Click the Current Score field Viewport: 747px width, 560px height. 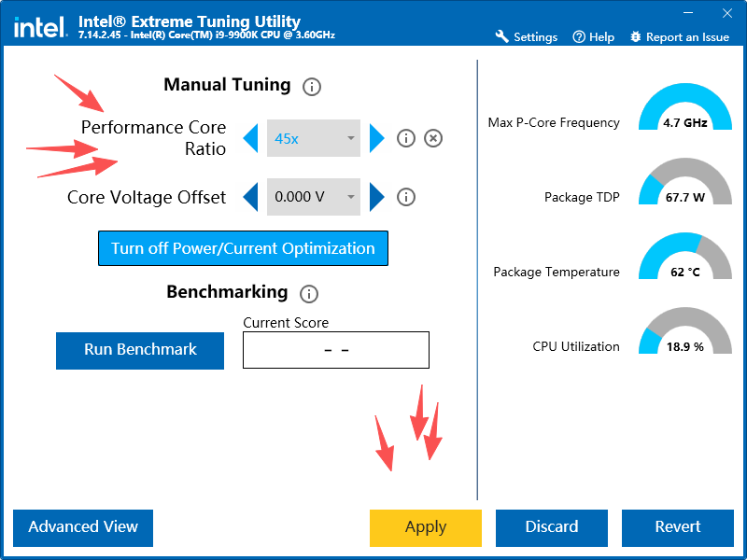pos(336,350)
